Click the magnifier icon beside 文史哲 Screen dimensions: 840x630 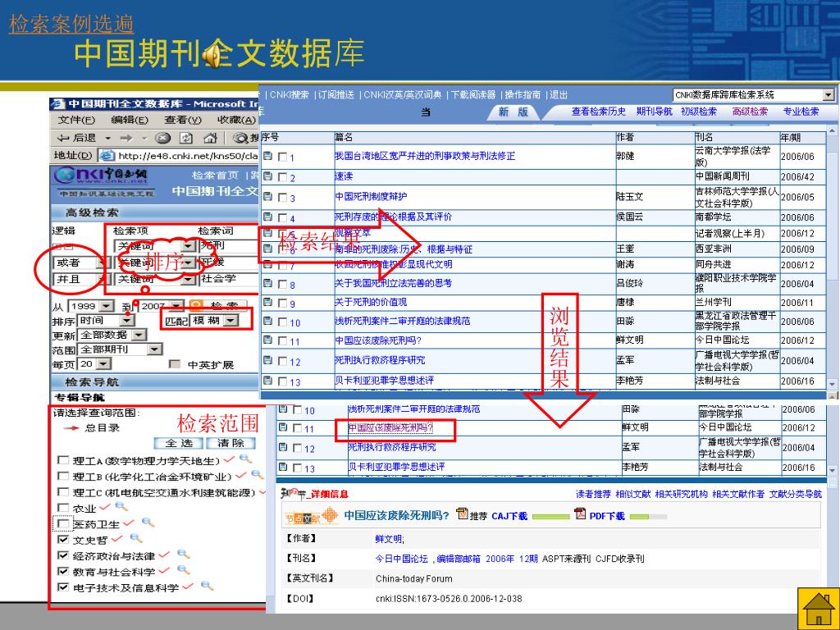[x=137, y=538]
